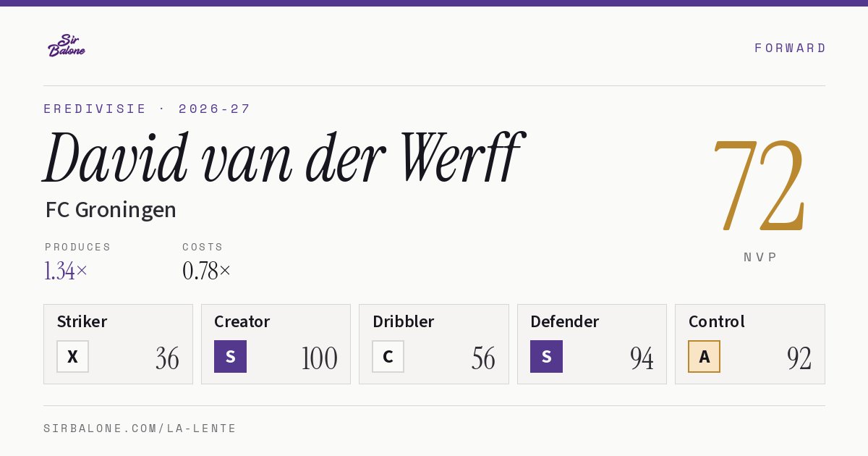Click the purple S badge under Creator

[231, 357]
